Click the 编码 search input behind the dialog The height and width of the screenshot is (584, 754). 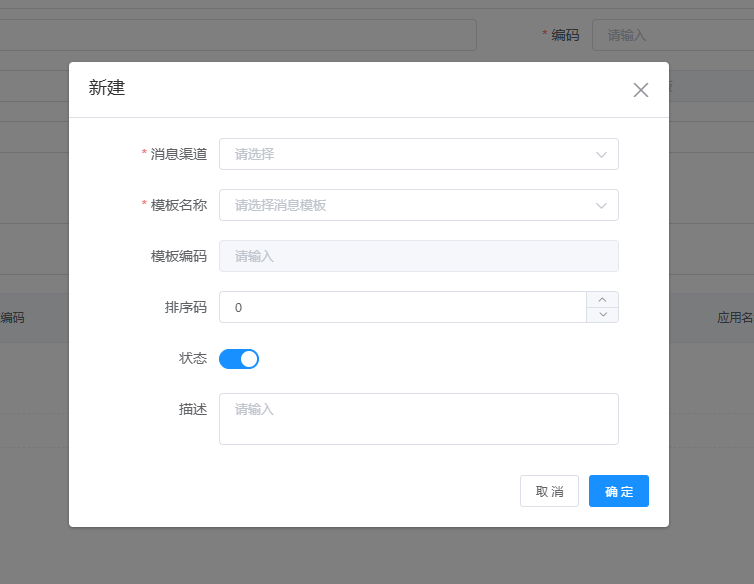tap(672, 35)
